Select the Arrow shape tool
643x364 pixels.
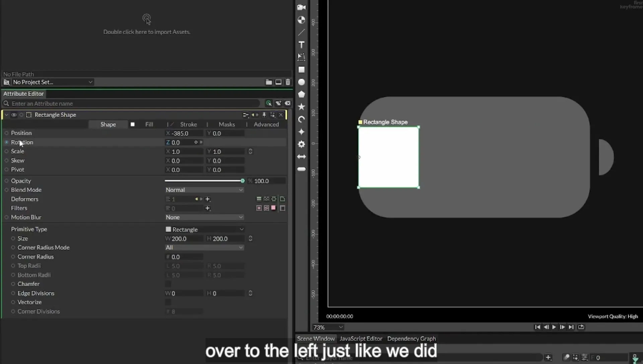coord(301,157)
